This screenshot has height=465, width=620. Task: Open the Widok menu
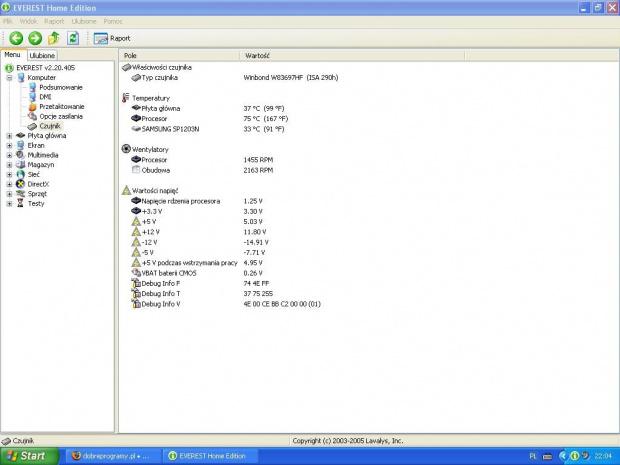[x=28, y=20]
